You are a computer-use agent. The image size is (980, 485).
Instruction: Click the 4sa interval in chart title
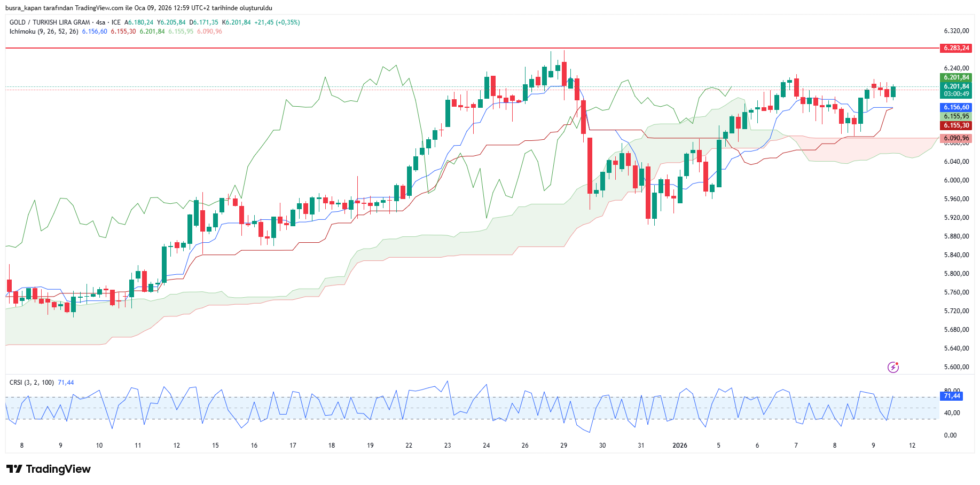100,22
